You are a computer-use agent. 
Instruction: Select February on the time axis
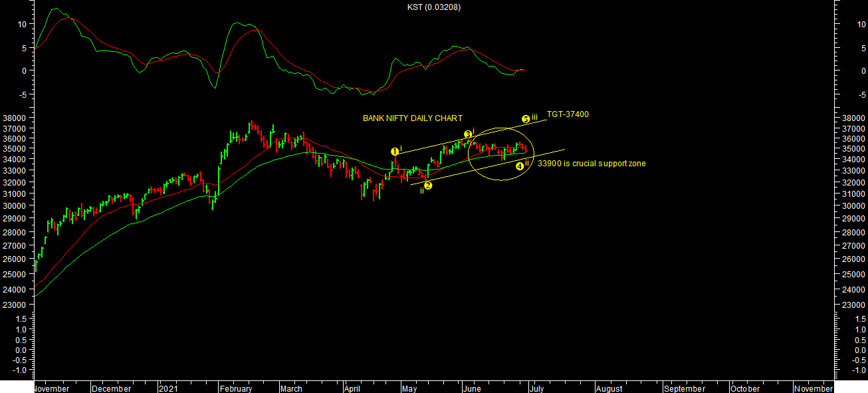click(x=236, y=388)
